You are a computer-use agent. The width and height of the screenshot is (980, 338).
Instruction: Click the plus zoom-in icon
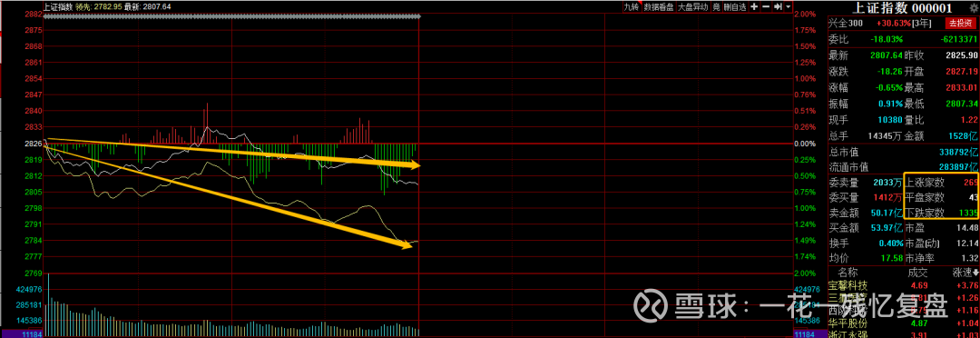click(x=754, y=7)
